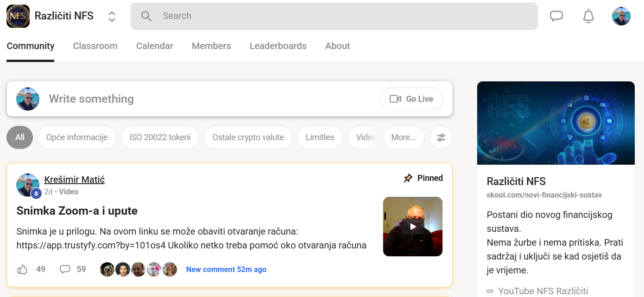Open the chat messages icon
644x297 pixels.
click(556, 16)
